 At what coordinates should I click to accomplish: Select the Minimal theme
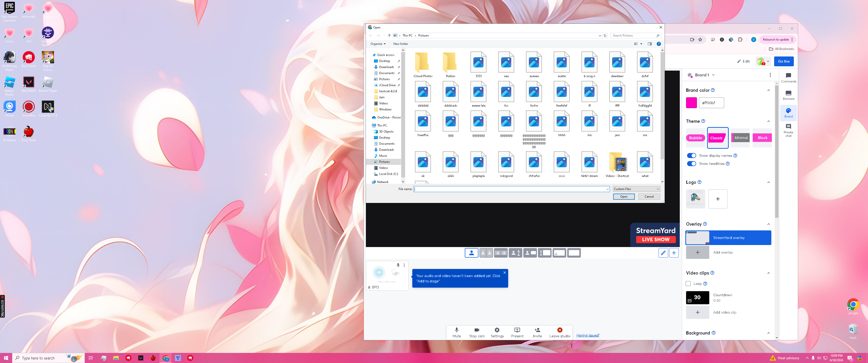point(740,138)
